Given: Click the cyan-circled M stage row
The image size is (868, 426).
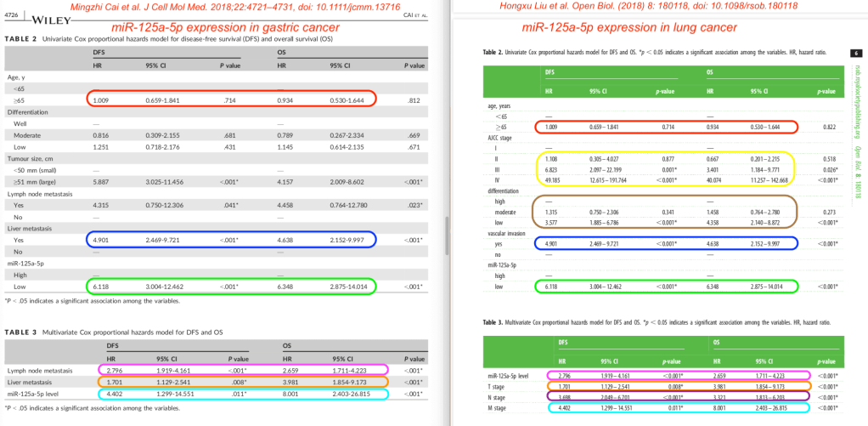Looking at the screenshot, I should (x=667, y=407).
